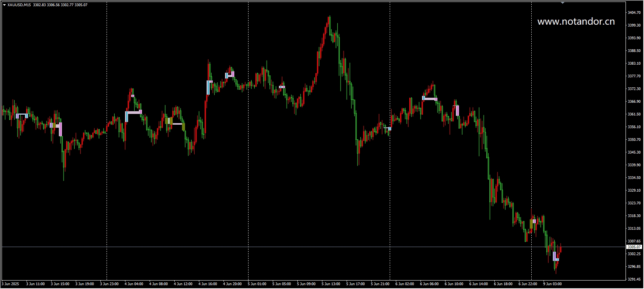
Task: Click the 4 Jun 20:00 time label
Action: [232, 284]
